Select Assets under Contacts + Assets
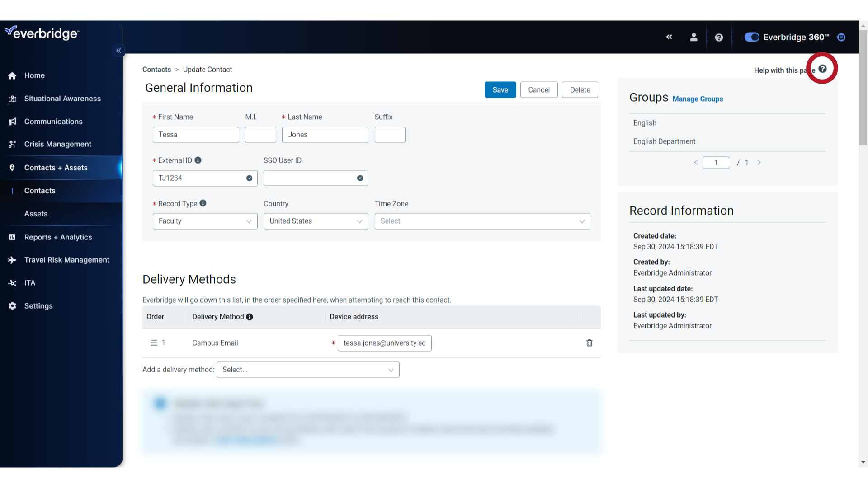Image resolution: width=868 pixels, height=488 pixels. [x=36, y=213]
